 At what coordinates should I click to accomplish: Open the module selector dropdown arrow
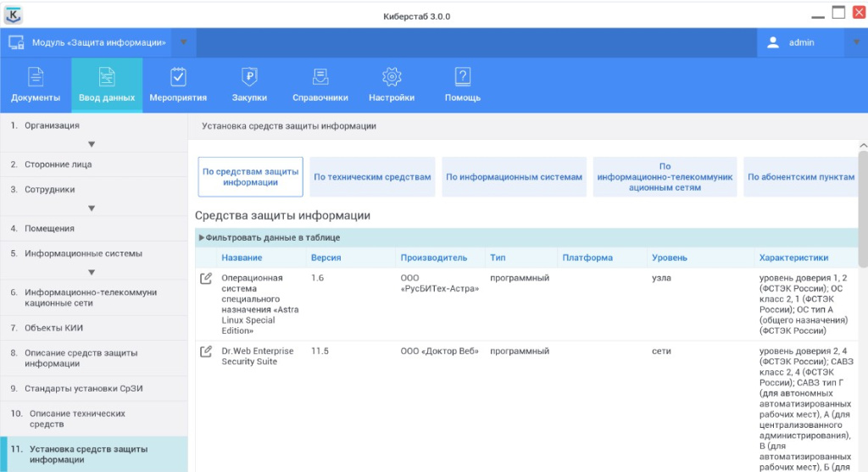pos(184,42)
